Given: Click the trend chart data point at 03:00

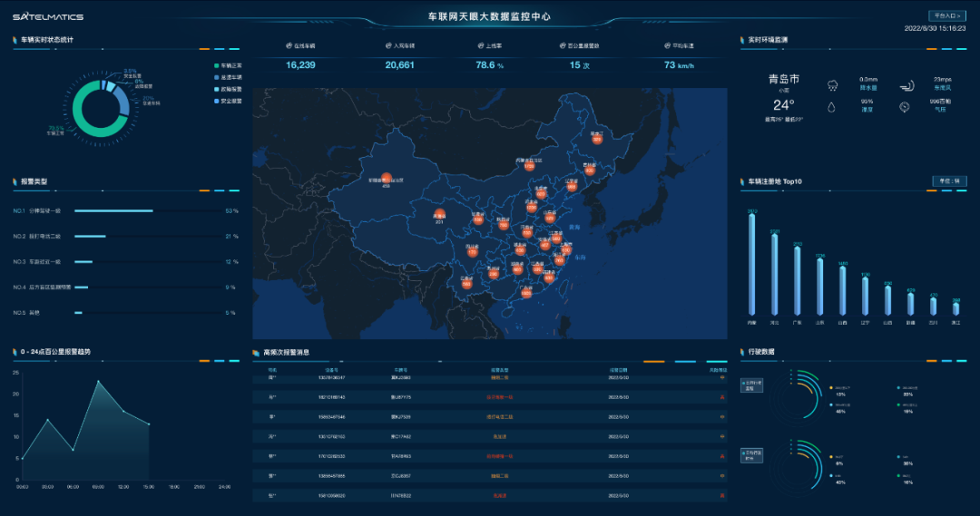Looking at the screenshot, I should 47,420.
